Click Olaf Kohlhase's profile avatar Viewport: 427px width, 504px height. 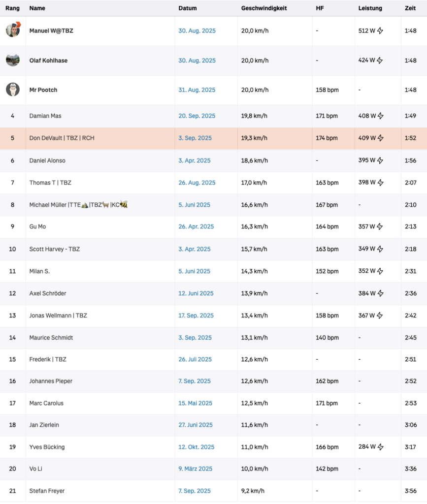(x=13, y=60)
